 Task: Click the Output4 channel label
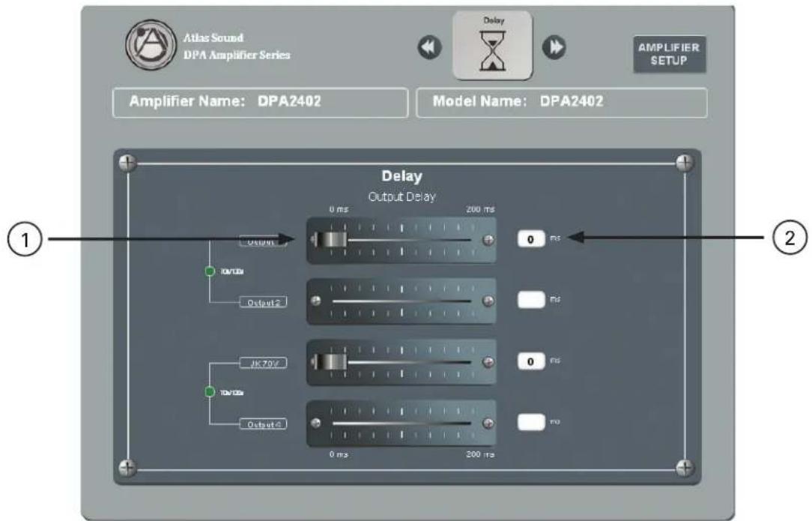pos(263,424)
